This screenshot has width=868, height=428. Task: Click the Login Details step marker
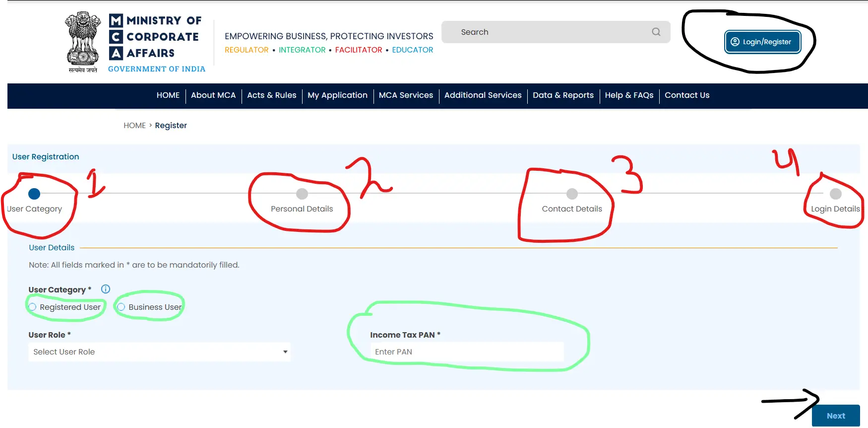[x=836, y=194]
